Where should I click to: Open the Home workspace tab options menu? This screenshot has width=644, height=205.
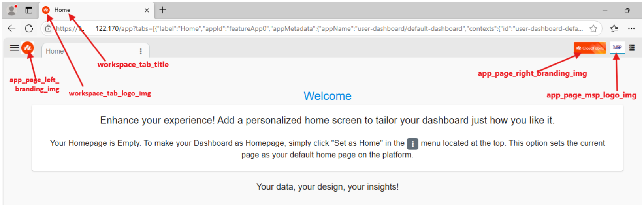coord(141,51)
